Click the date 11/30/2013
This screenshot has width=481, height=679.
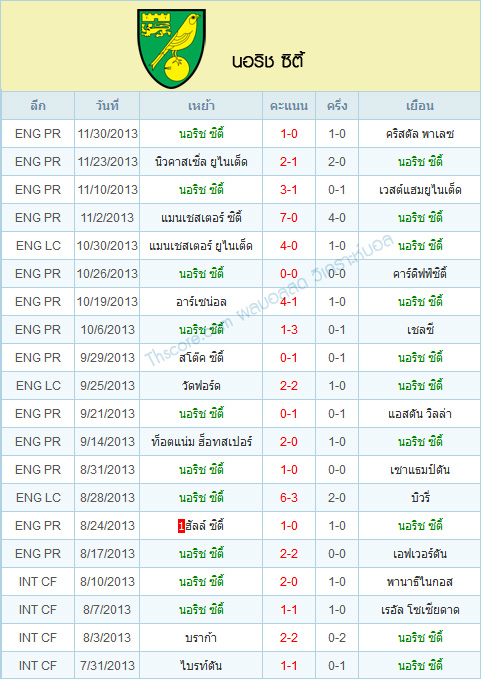[107, 134]
